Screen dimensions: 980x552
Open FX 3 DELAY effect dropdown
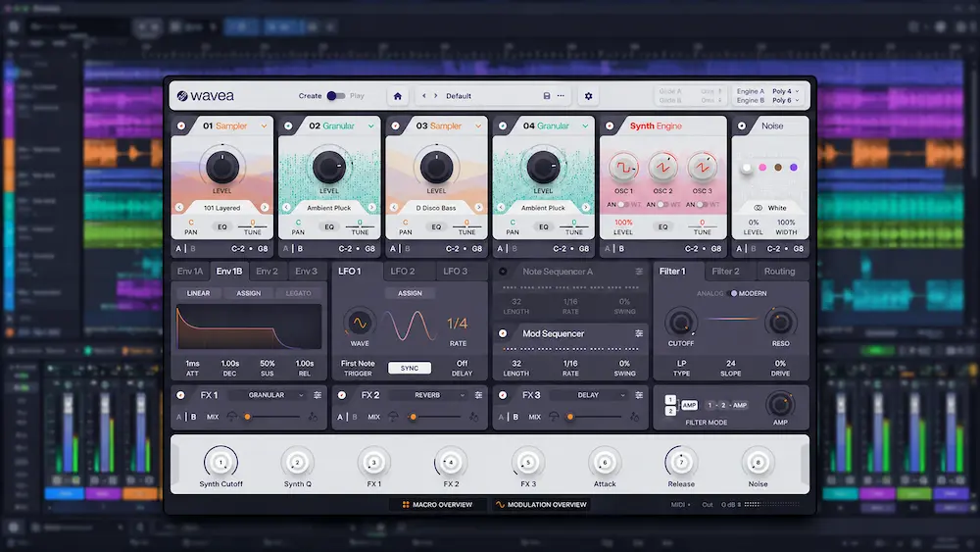click(589, 395)
